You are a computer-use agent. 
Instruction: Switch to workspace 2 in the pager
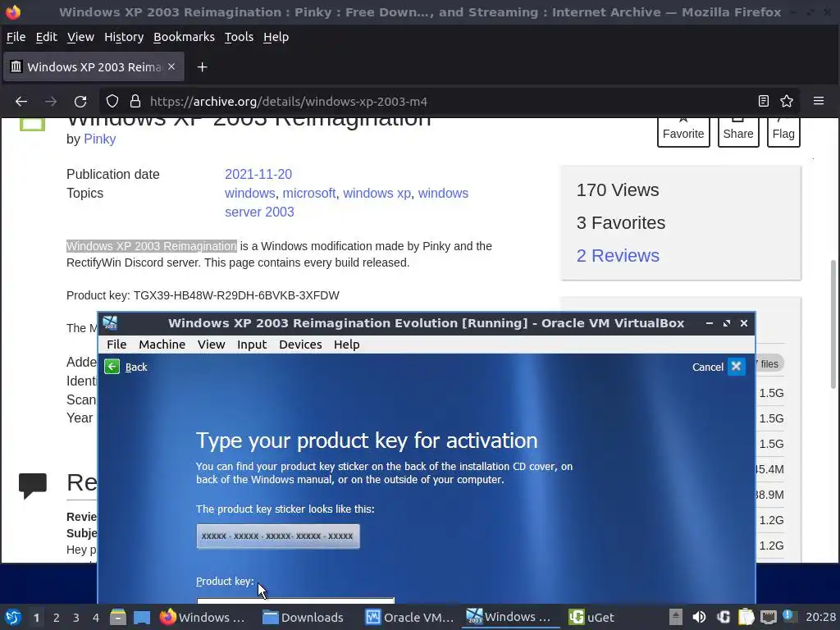(x=57, y=618)
